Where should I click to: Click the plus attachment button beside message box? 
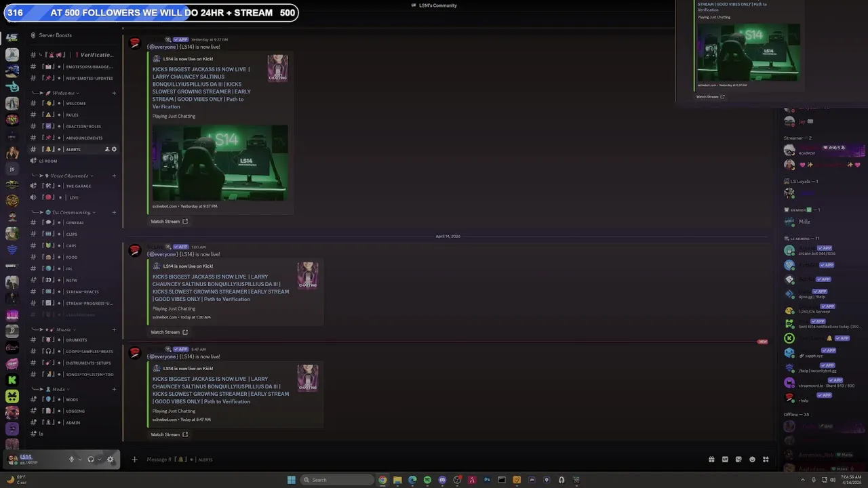click(134, 460)
